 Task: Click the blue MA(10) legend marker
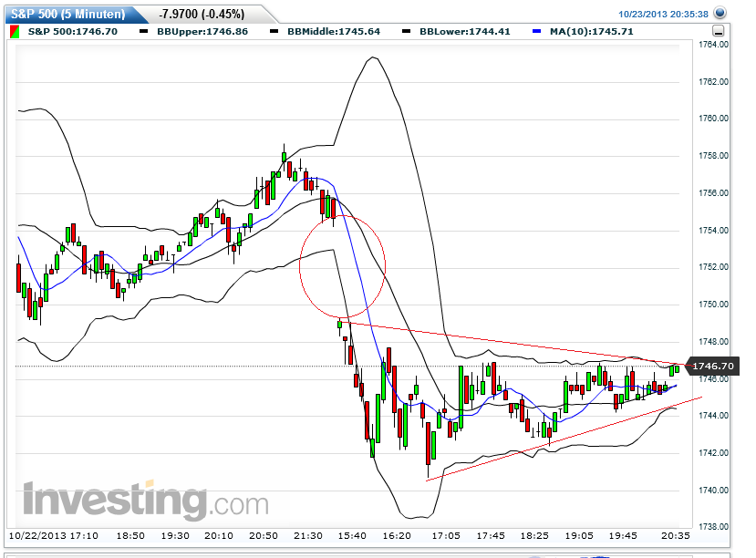[x=536, y=32]
